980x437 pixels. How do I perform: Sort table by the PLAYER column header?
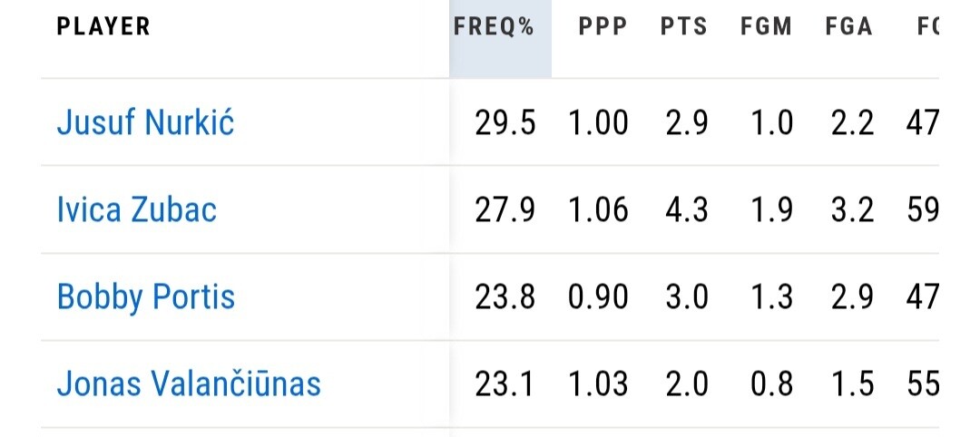103,27
